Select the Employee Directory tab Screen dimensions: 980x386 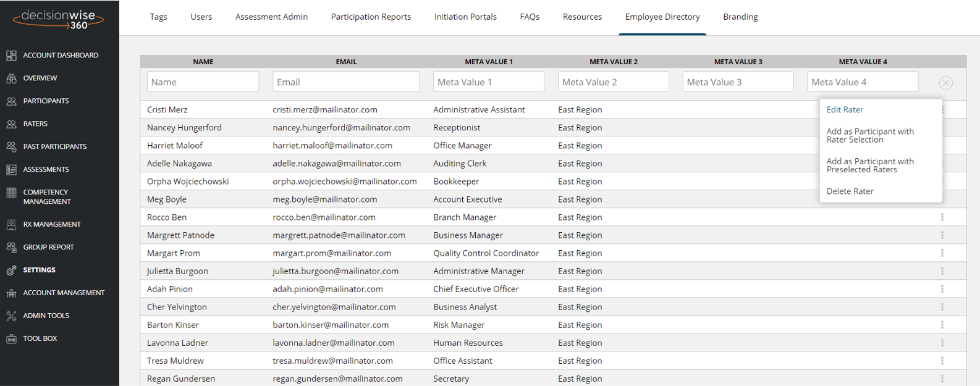662,17
